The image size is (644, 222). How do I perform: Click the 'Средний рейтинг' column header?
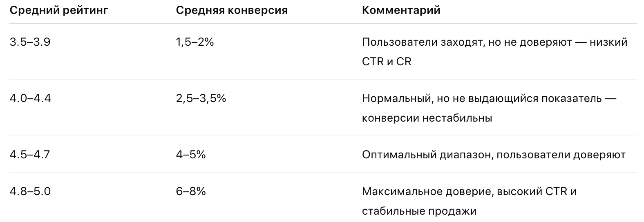pos(59,10)
